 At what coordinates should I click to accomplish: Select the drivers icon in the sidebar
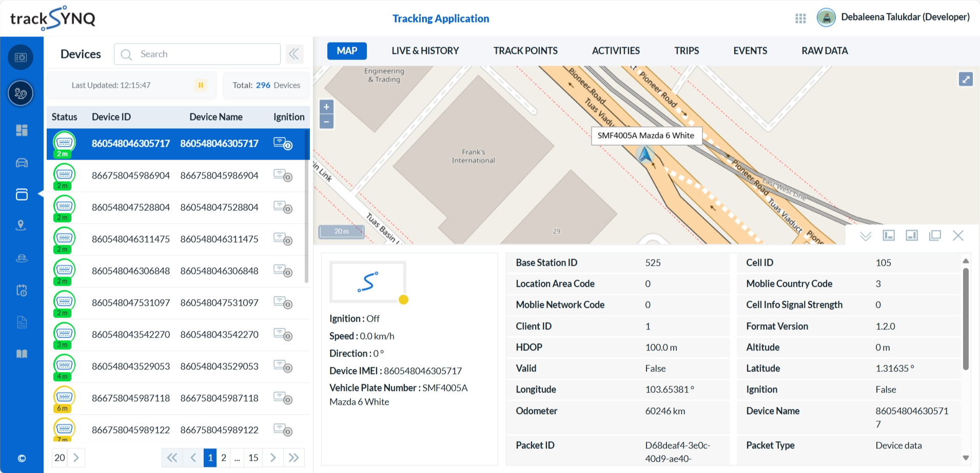tap(21, 258)
